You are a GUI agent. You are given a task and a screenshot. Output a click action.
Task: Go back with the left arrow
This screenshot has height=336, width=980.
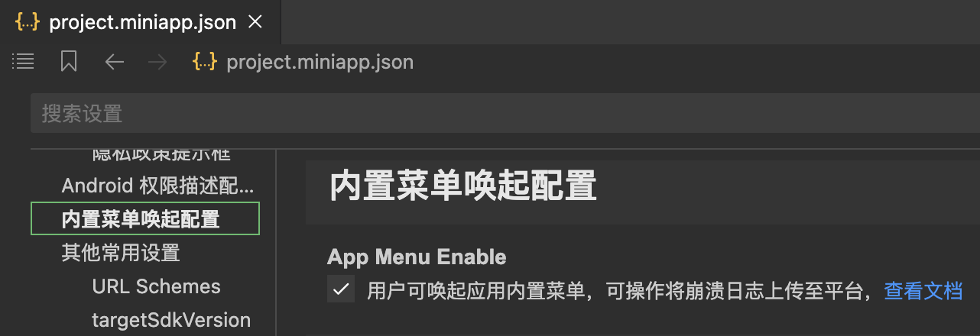point(115,62)
